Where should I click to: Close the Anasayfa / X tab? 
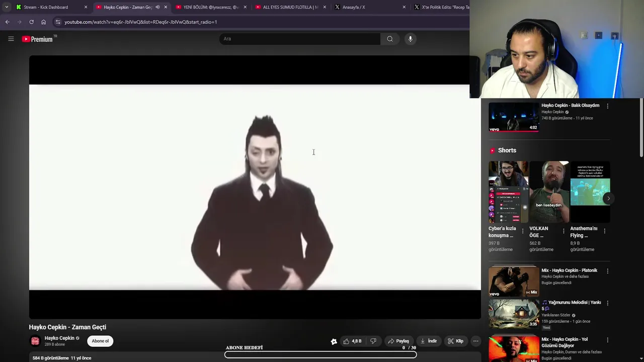pos(404,7)
